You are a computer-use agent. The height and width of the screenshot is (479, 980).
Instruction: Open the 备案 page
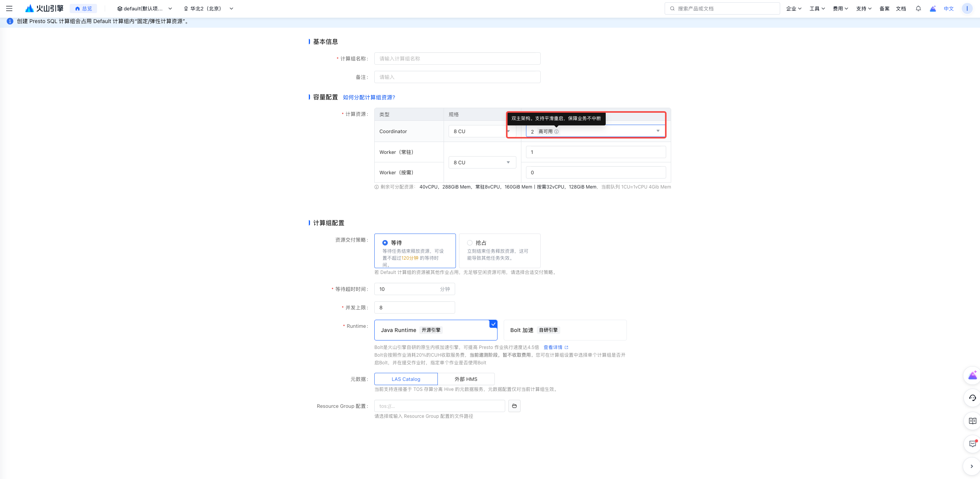coord(885,8)
